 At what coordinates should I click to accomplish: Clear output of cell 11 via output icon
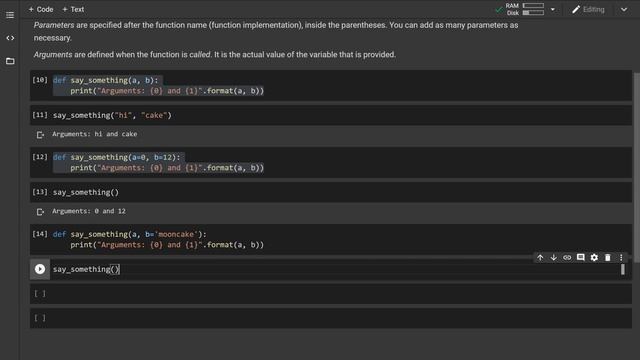40,135
